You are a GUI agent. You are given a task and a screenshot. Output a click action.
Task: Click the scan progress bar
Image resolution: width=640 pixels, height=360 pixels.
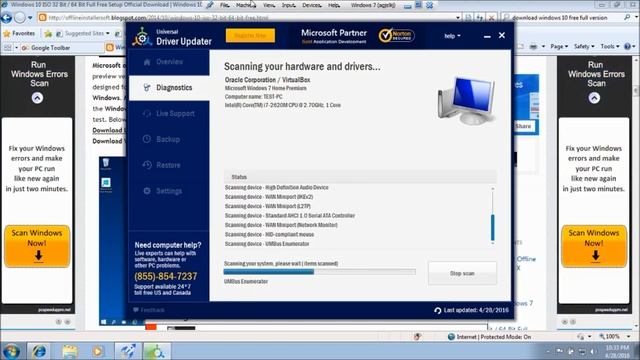(x=320, y=272)
